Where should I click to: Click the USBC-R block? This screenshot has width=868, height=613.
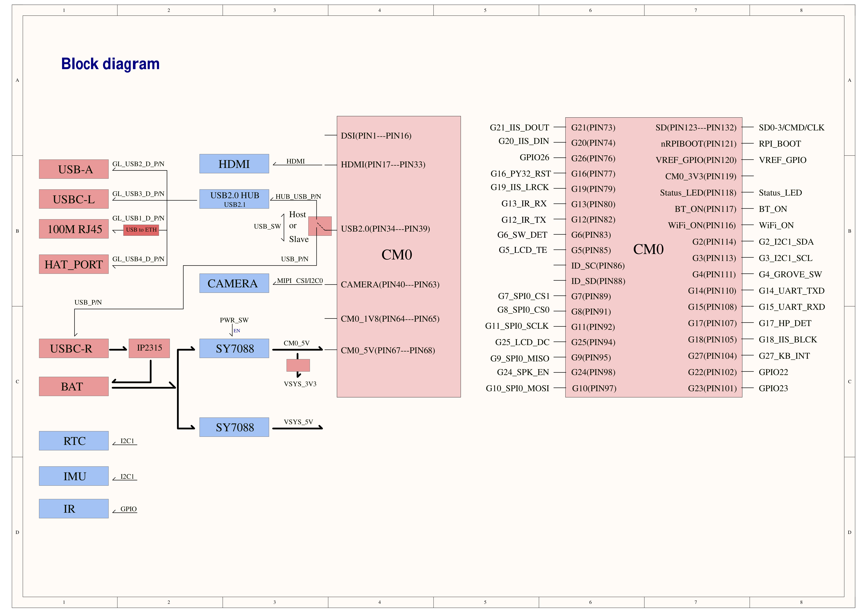point(74,348)
